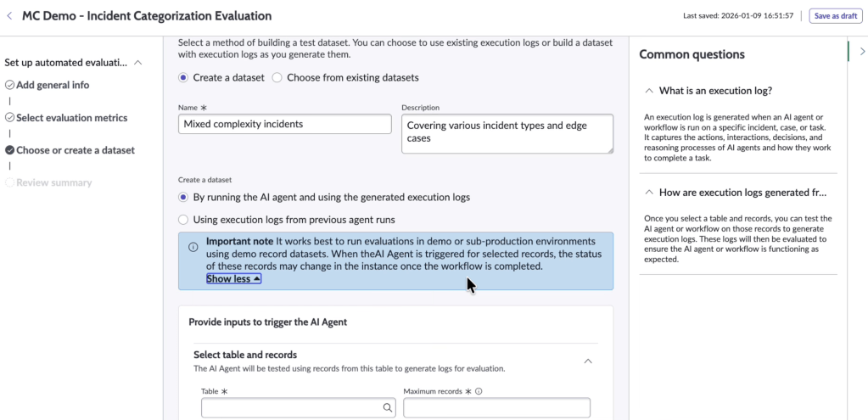This screenshot has height=420, width=868.
Task: Click the info icon in the Important note banner
Action: coord(193,247)
